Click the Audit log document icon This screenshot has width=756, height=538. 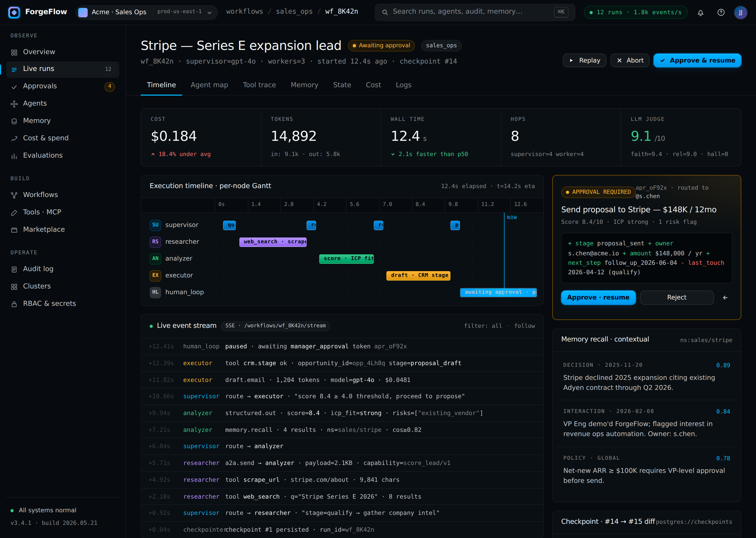14,269
